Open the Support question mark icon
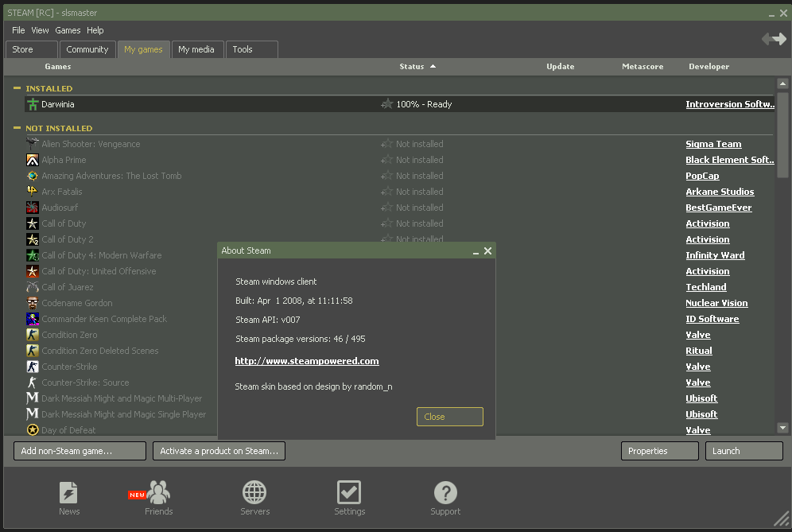Viewport: 792px width, 532px height. pyautogui.click(x=445, y=493)
